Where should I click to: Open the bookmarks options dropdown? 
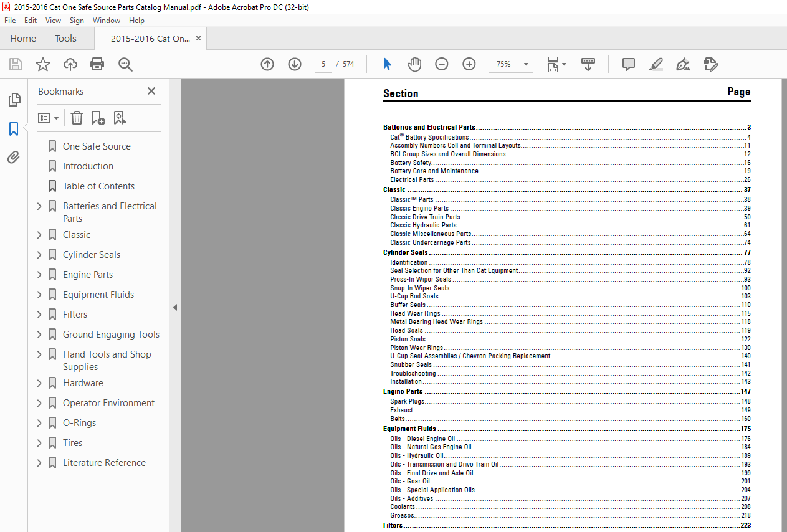click(x=48, y=118)
